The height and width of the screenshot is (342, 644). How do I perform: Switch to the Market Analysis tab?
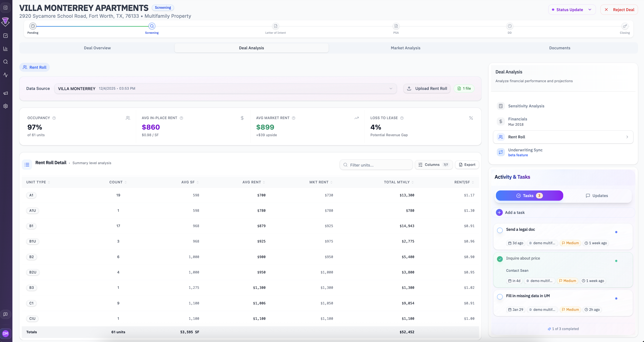tap(405, 48)
